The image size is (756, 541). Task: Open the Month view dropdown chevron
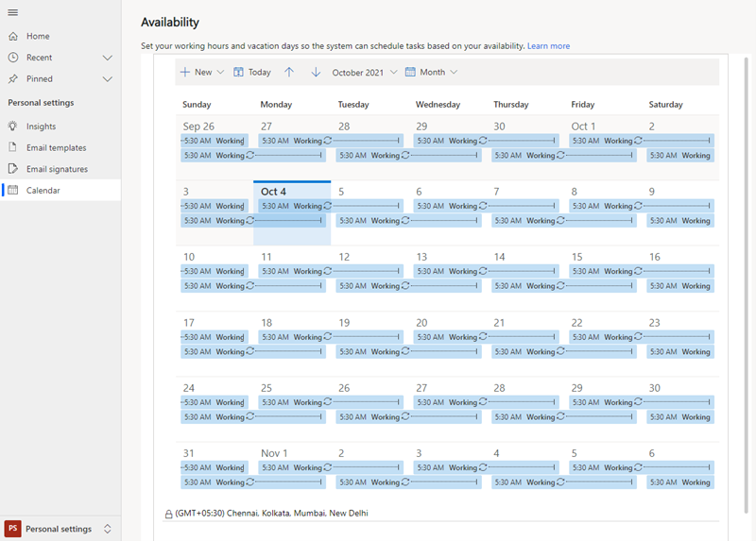tap(454, 72)
